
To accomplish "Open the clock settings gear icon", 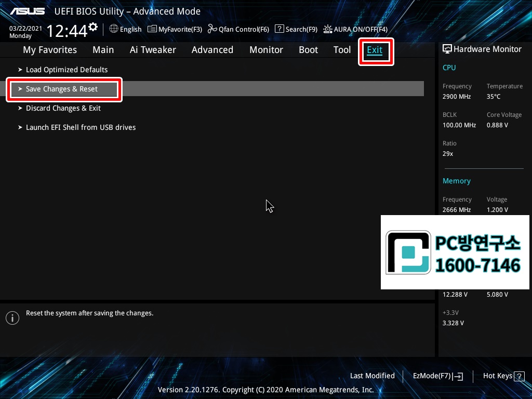I will pos(93,26).
